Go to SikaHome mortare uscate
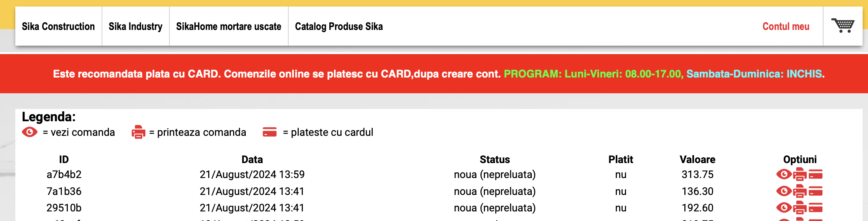Viewport: 868px width, 221px height. (x=229, y=26)
